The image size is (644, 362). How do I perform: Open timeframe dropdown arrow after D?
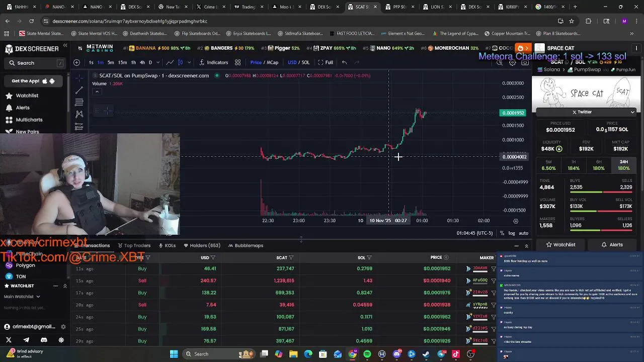(158, 62)
